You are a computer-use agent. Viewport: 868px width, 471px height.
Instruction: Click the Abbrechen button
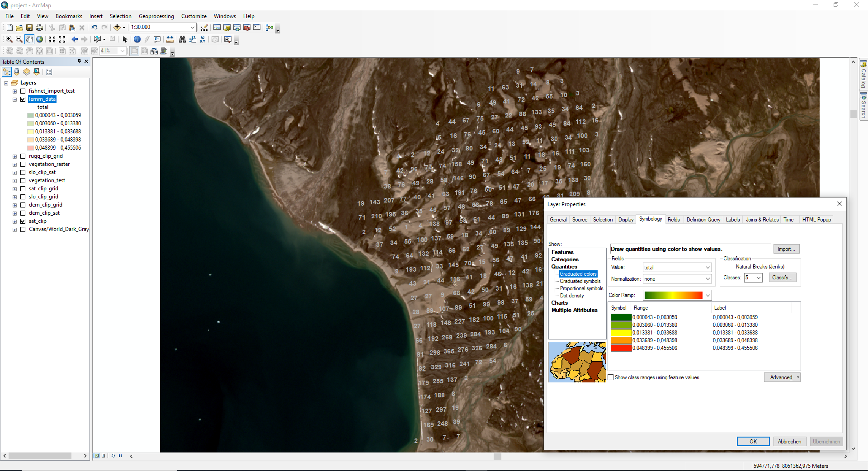tap(789, 442)
